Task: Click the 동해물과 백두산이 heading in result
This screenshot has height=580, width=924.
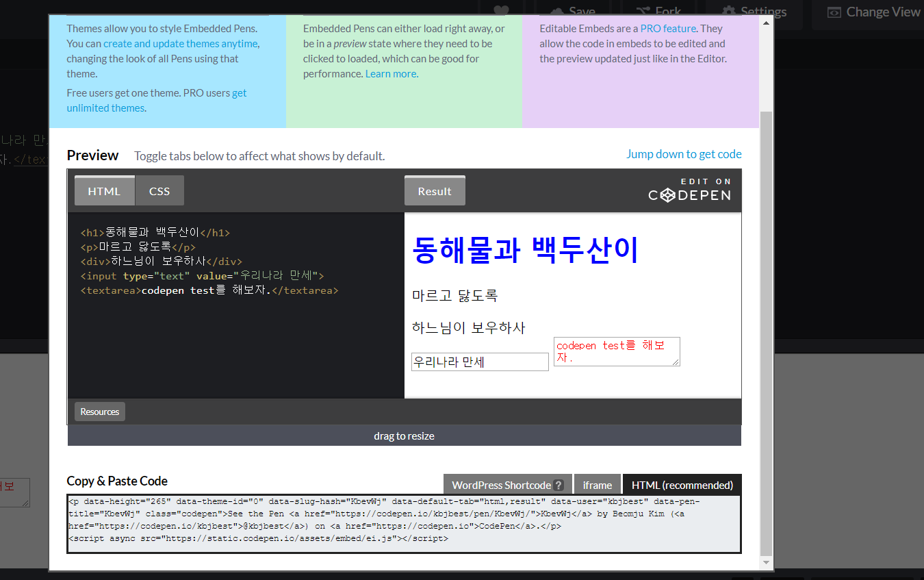Action: pyautogui.click(x=525, y=250)
